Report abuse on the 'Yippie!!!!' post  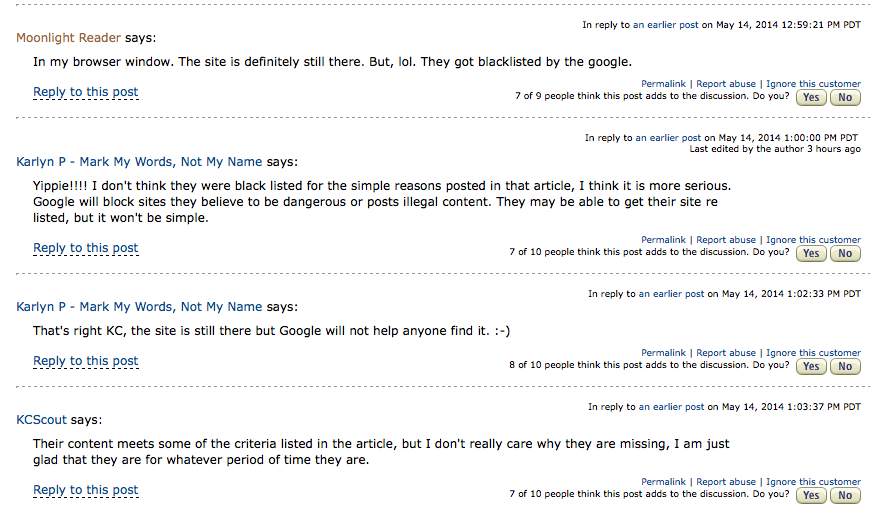[x=726, y=240]
